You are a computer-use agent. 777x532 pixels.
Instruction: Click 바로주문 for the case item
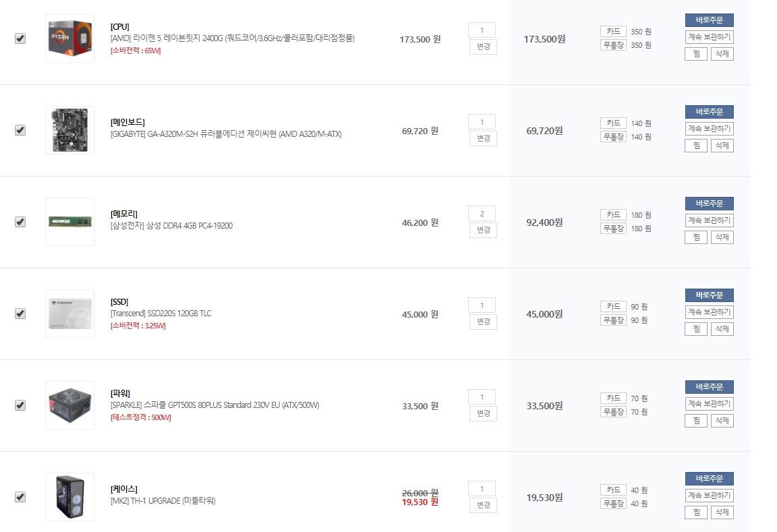709,479
